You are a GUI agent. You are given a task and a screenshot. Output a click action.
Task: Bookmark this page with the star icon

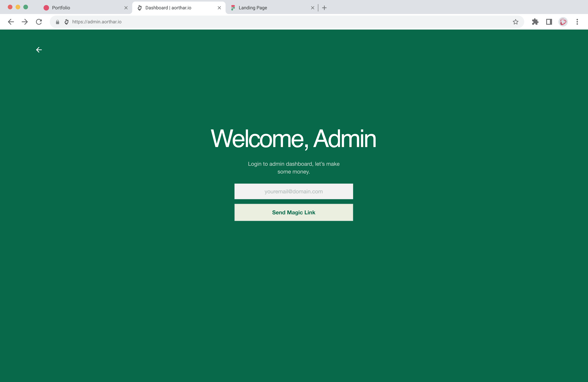(515, 22)
